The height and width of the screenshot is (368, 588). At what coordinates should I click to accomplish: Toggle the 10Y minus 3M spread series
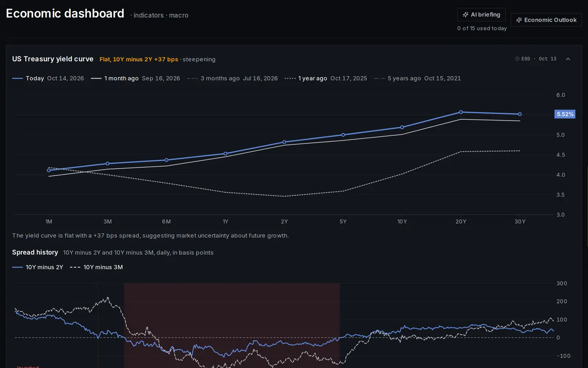coord(96,267)
